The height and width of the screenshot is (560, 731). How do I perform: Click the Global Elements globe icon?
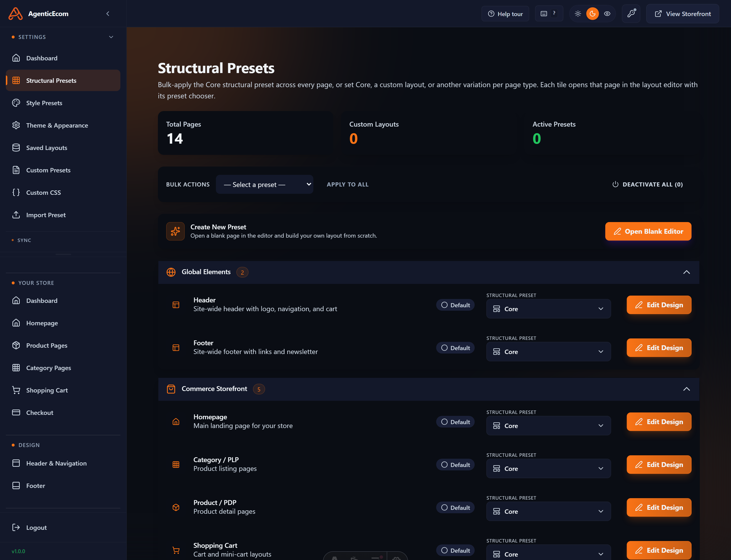[x=171, y=272]
